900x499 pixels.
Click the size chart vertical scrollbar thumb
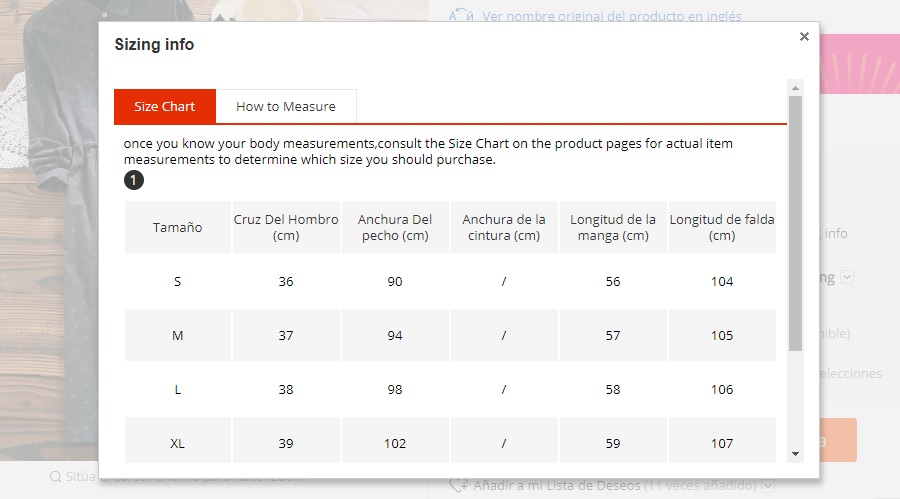(795, 220)
